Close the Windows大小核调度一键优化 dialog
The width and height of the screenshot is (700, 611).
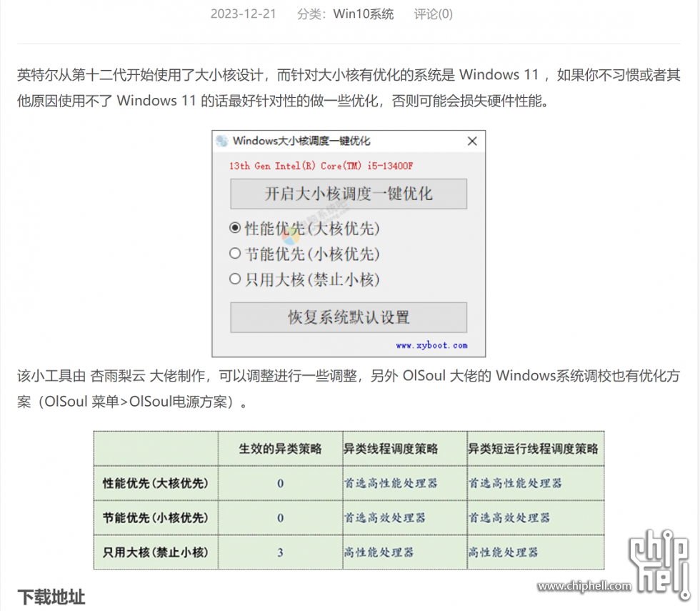click(472, 141)
